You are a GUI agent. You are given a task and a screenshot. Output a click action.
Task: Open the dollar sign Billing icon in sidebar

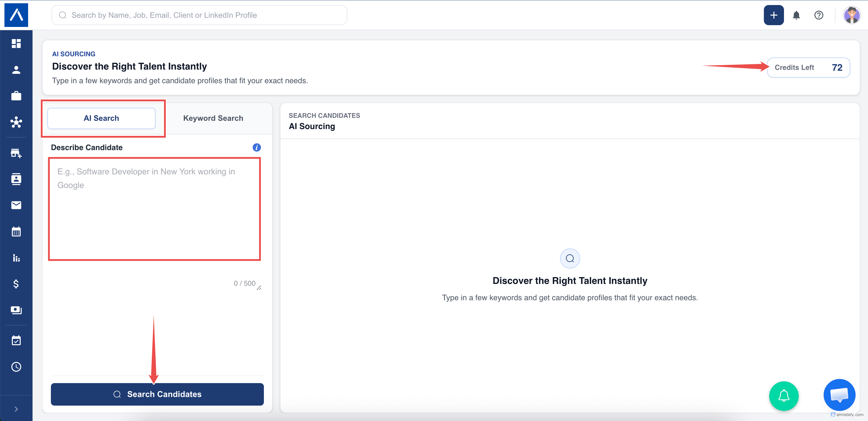(16, 284)
